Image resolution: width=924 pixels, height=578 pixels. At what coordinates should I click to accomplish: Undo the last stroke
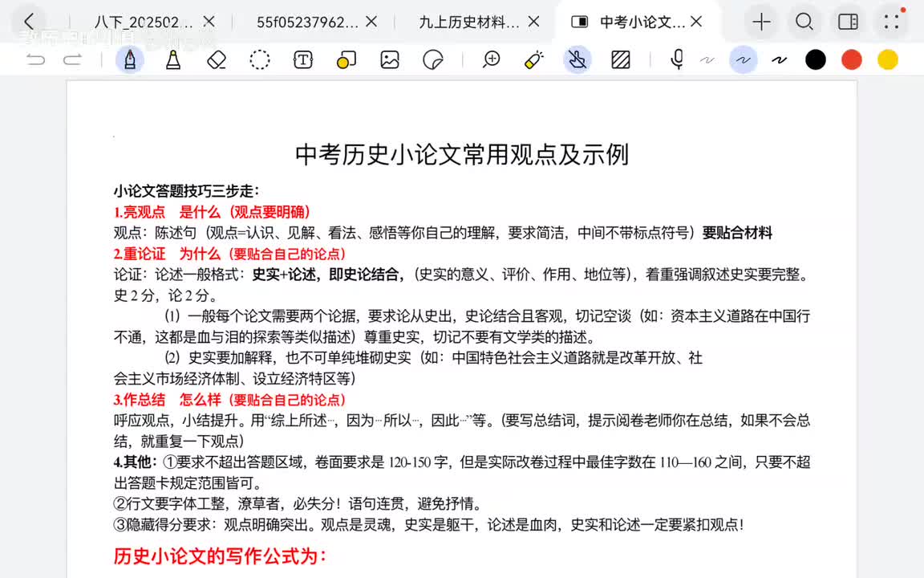tap(36, 59)
